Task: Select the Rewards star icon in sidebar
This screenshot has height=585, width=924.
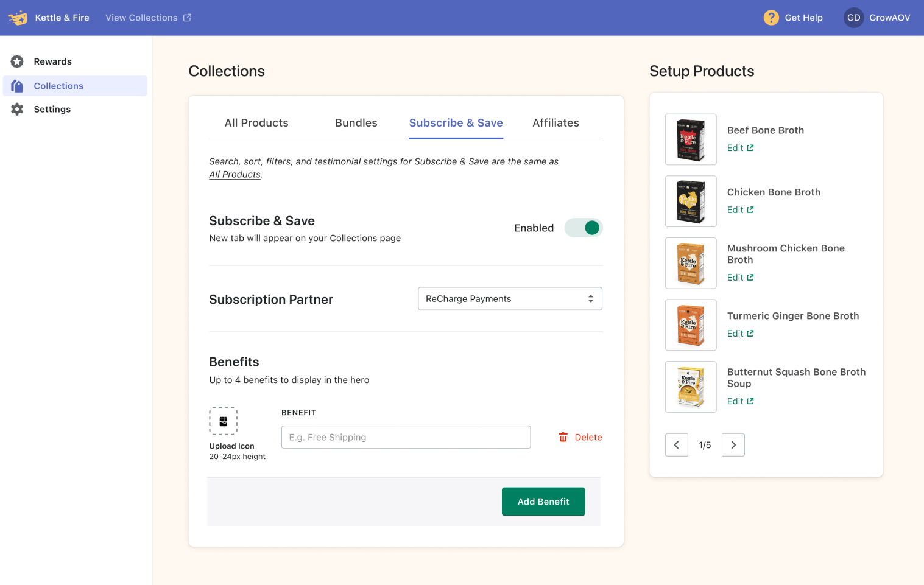Action: click(17, 61)
